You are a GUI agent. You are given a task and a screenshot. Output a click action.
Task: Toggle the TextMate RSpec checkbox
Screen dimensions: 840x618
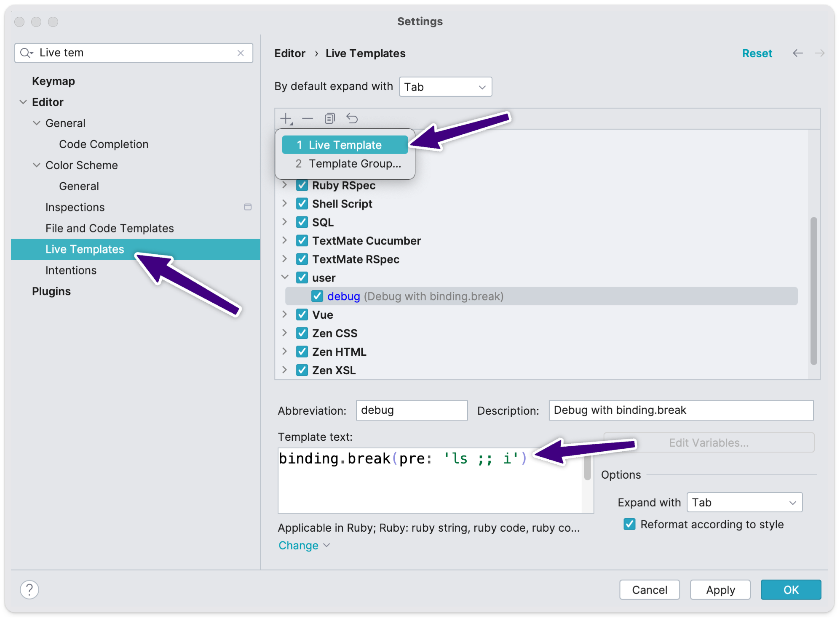click(x=302, y=259)
